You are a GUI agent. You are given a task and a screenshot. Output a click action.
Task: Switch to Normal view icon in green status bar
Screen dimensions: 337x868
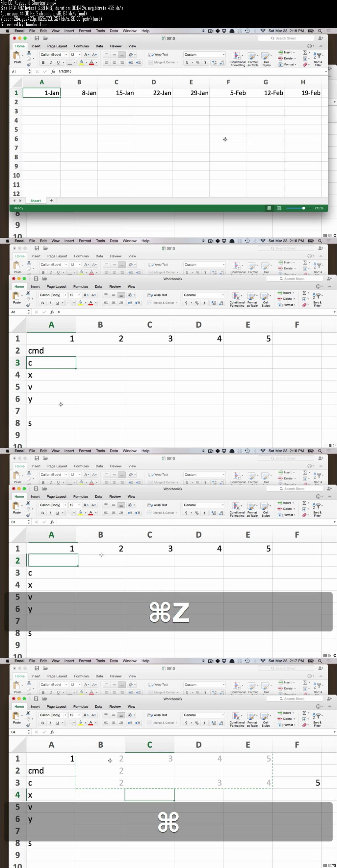point(269,208)
